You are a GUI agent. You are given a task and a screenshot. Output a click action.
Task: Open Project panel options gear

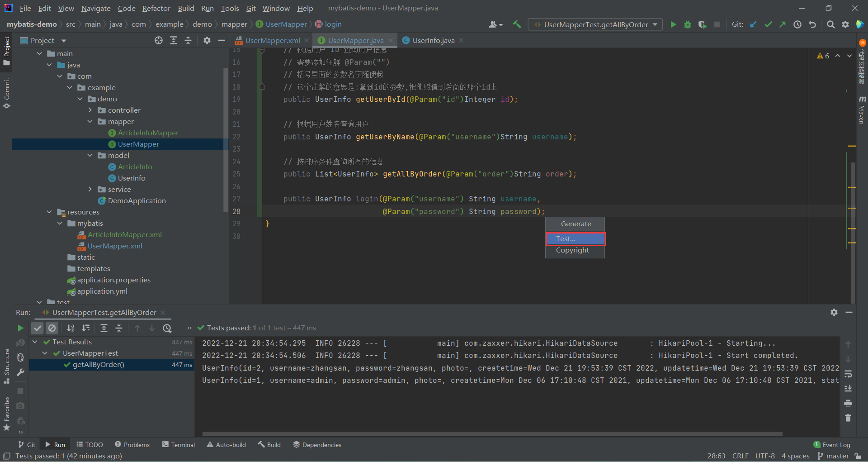(x=207, y=40)
